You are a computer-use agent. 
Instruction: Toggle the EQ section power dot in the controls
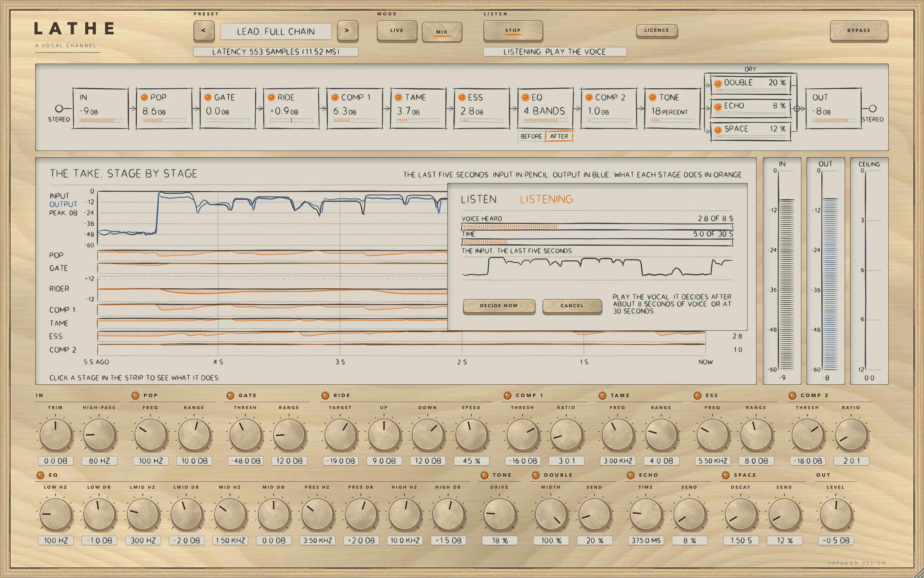(x=40, y=475)
